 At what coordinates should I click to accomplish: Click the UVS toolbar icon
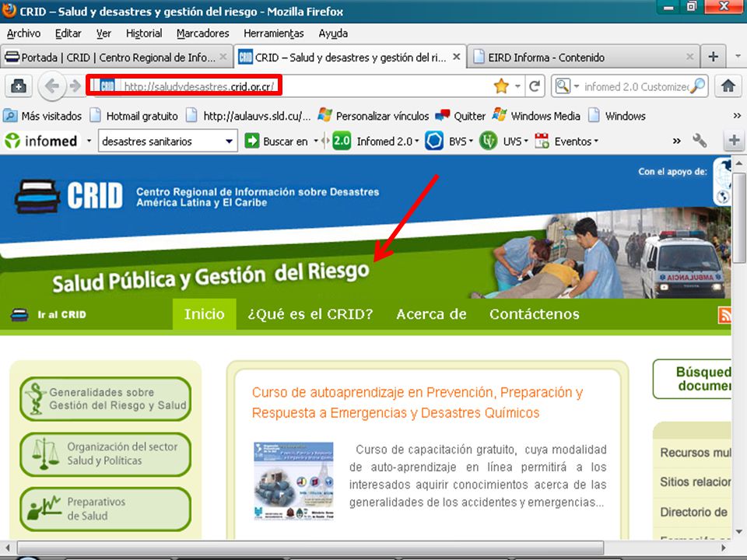click(488, 141)
